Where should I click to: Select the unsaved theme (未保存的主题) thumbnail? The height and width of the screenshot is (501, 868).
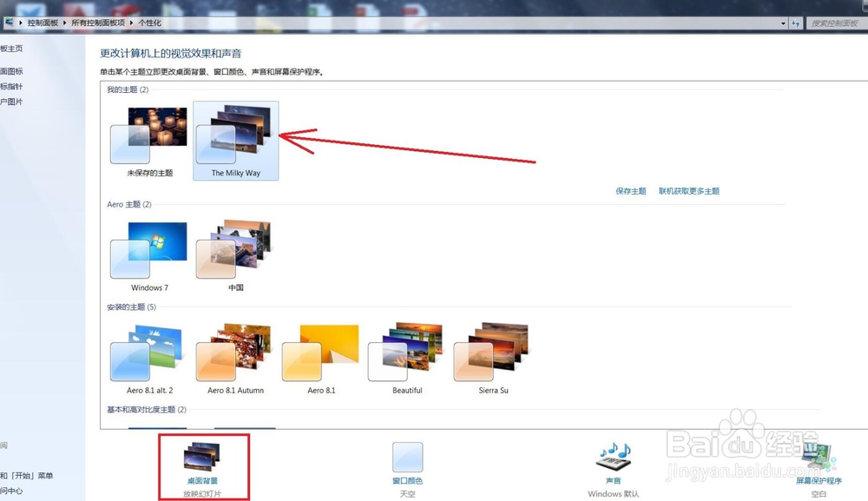[x=149, y=142]
